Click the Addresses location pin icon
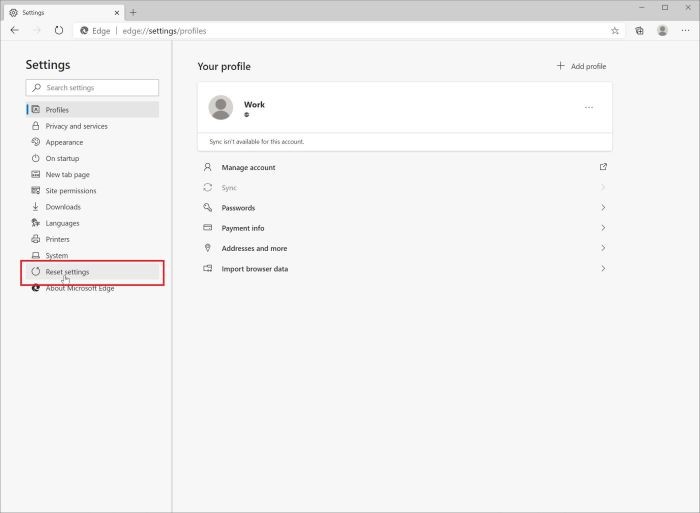Image resolution: width=700 pixels, height=513 pixels. click(208, 248)
